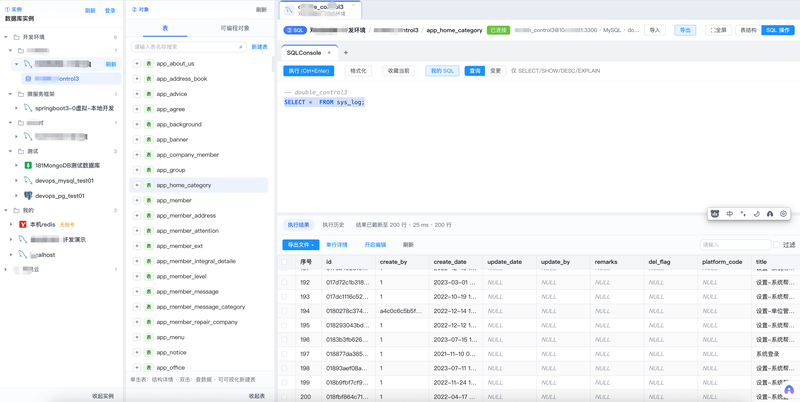The image size is (800, 402).
Task: Toggle the 过滤 filter checkbox
Action: [777, 245]
